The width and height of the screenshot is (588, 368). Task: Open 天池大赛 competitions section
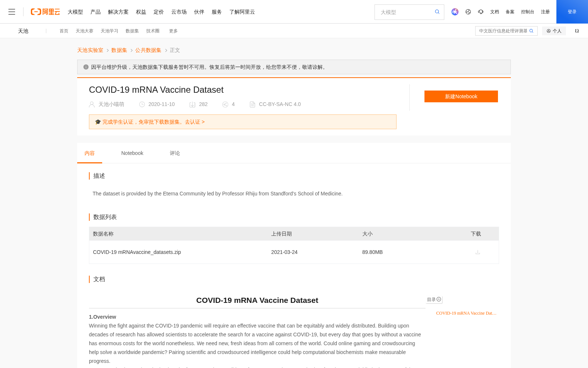pyautogui.click(x=85, y=31)
